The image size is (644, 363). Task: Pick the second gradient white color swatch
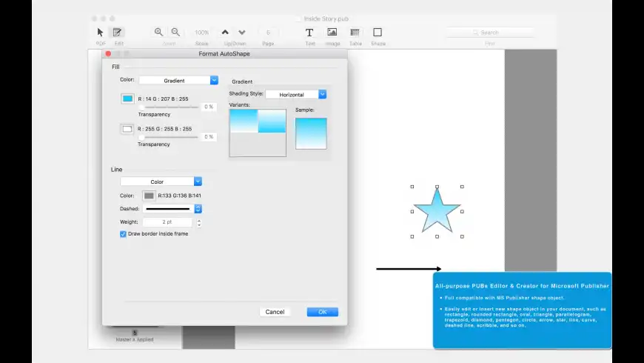127,129
